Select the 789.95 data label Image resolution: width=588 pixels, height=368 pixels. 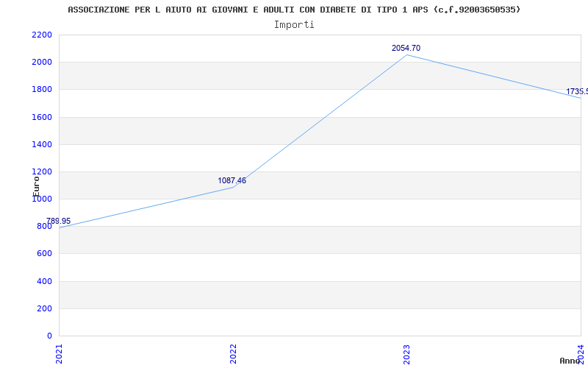pyautogui.click(x=59, y=222)
